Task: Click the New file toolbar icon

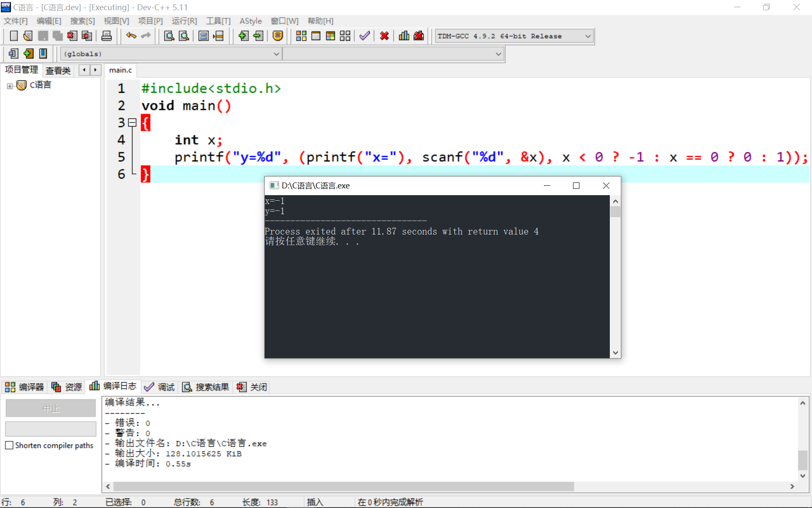Action: point(14,36)
